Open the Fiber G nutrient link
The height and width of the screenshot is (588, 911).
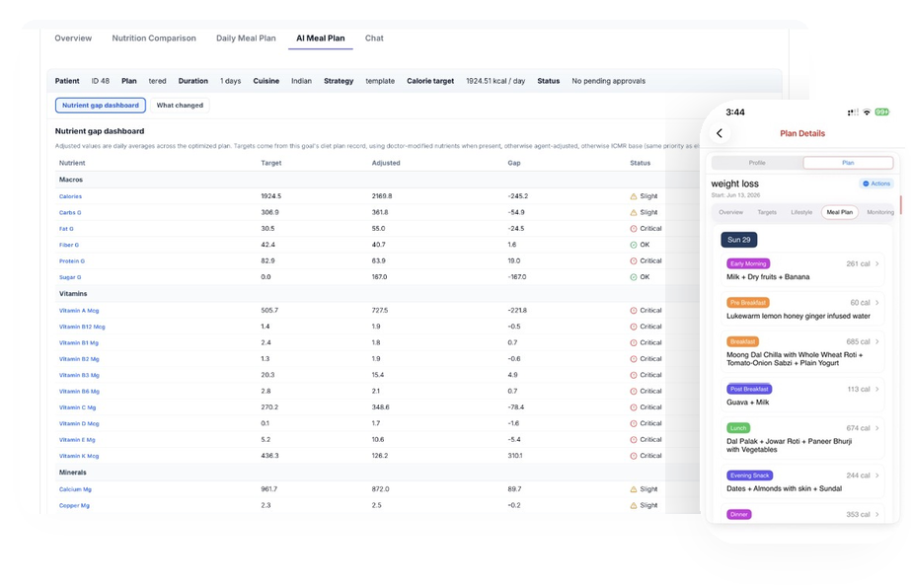[68, 246]
